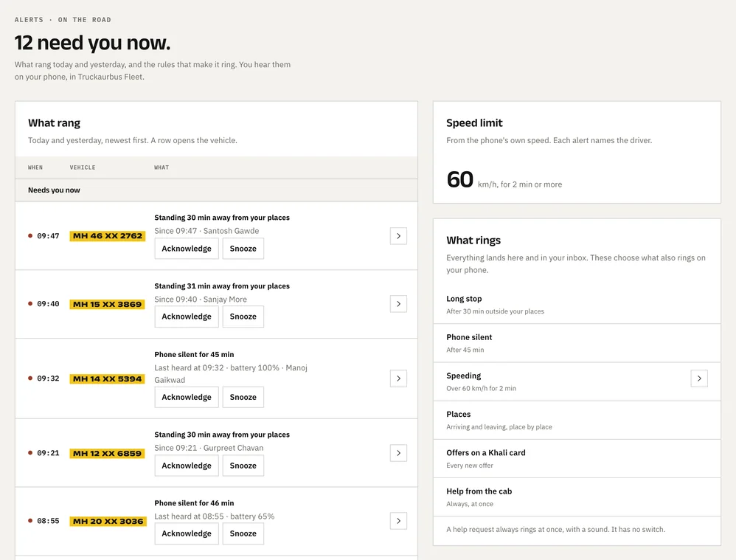Click 'Since 09:21 · Gurpreet Chavan' detail
Image resolution: width=736 pixels, height=560 pixels.
coord(209,448)
